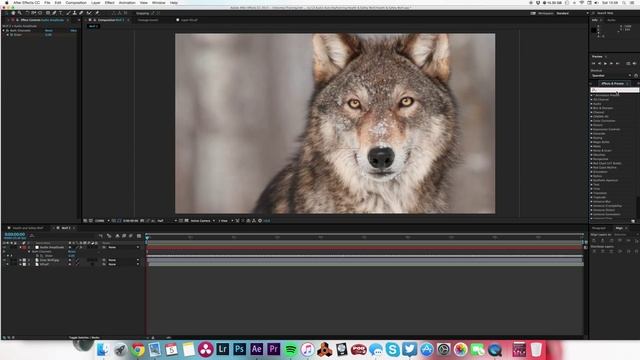Screen dimensions: 640x360
Task: Jump to first frame in Preview panel
Action: coord(593,63)
